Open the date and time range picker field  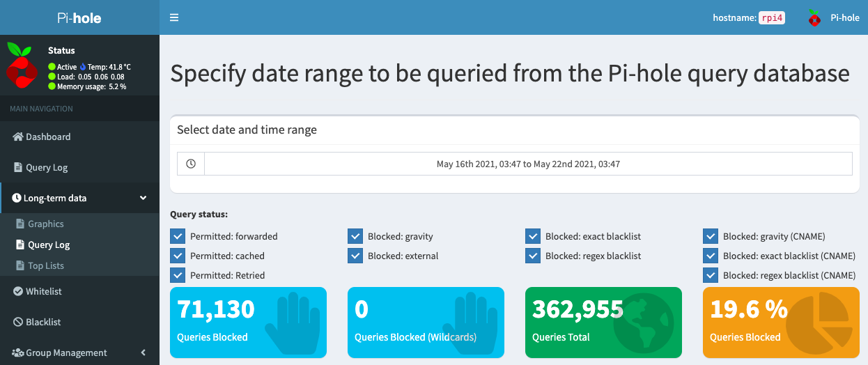pos(528,164)
